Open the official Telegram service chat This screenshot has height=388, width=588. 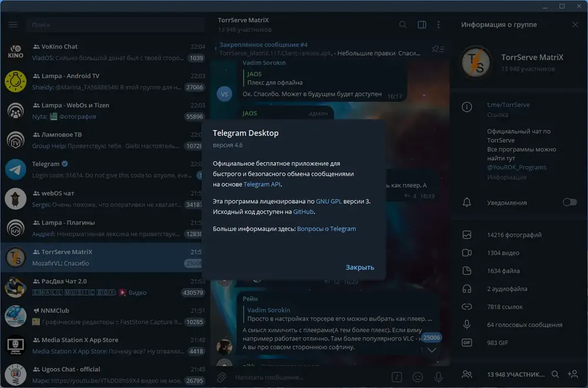(102, 169)
